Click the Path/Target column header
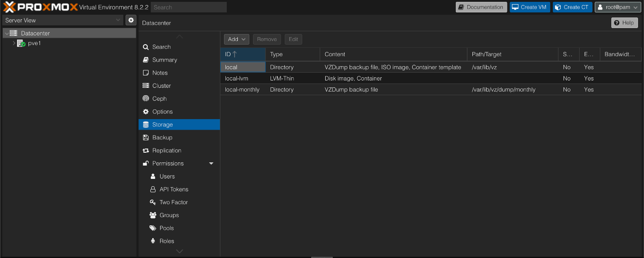 (512, 54)
